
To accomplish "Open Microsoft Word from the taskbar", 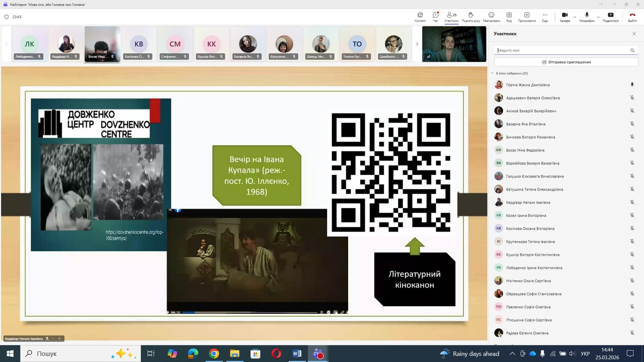I will click(297, 353).
